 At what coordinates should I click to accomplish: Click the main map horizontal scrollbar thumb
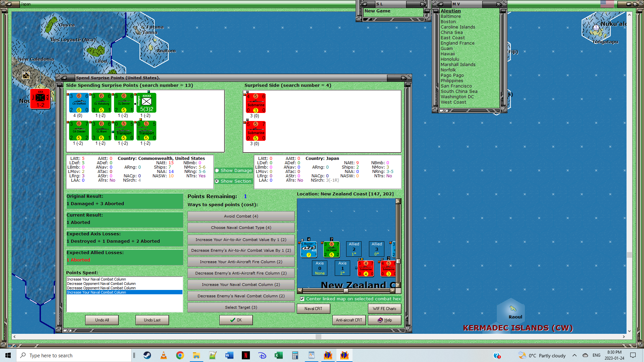[318, 337]
